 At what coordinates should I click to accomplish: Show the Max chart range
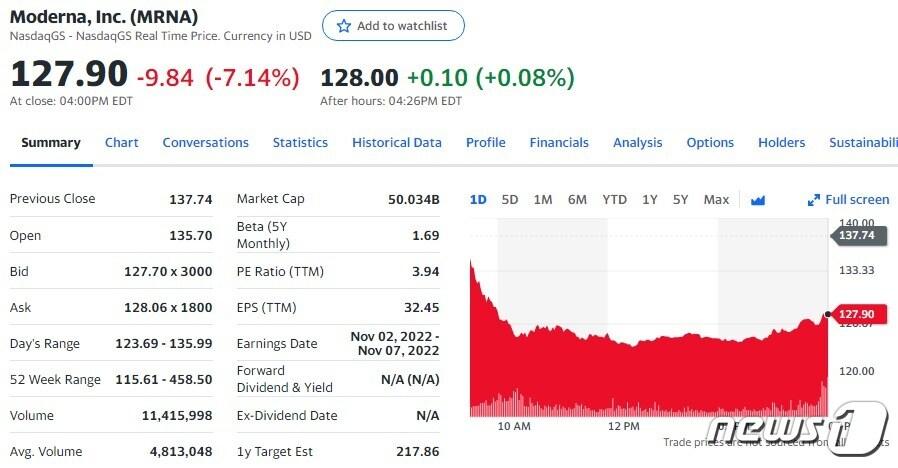click(716, 200)
